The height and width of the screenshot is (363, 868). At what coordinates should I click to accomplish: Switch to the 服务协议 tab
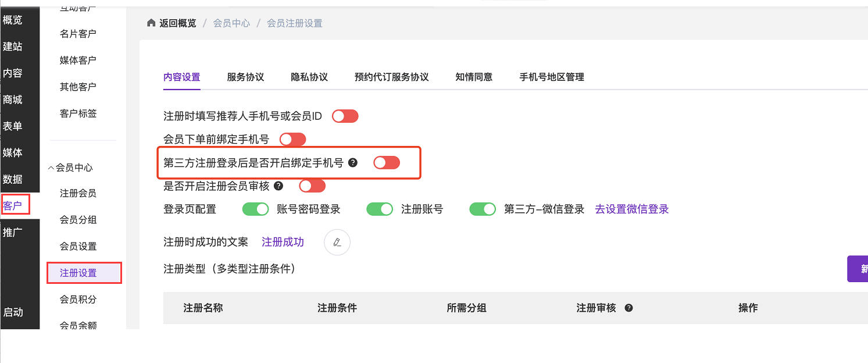coord(245,77)
